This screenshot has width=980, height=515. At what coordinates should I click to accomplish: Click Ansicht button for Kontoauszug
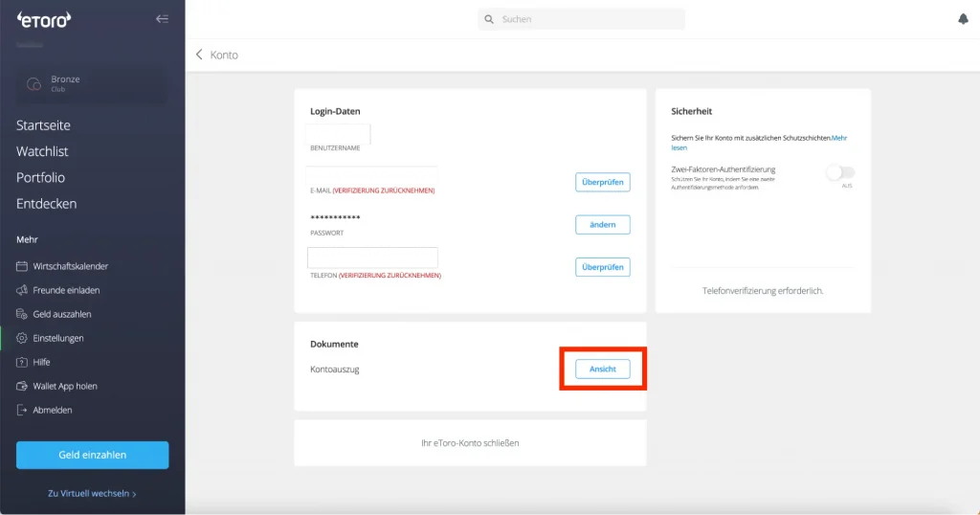pos(602,369)
